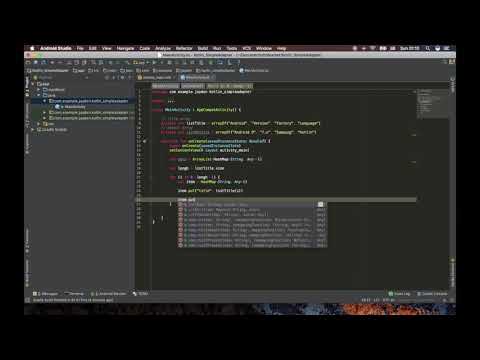Open the app run configuration dropdown
Screen dimensions: 480x360
[141, 62]
